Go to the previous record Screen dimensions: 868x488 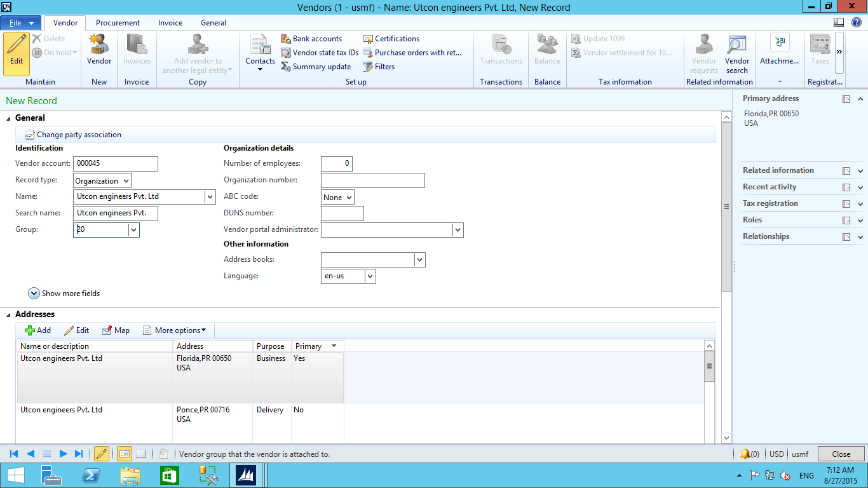pyautogui.click(x=31, y=454)
